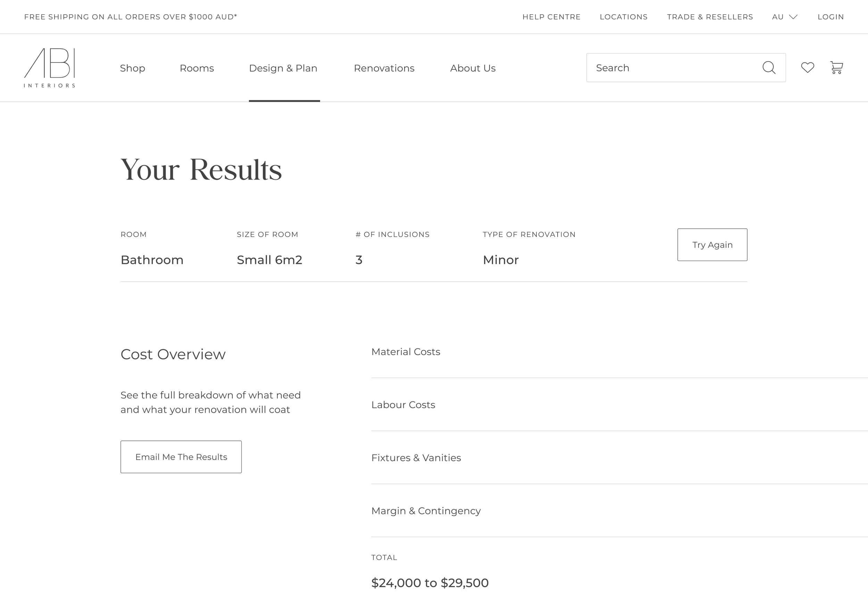Open the Rooms menu

(197, 68)
